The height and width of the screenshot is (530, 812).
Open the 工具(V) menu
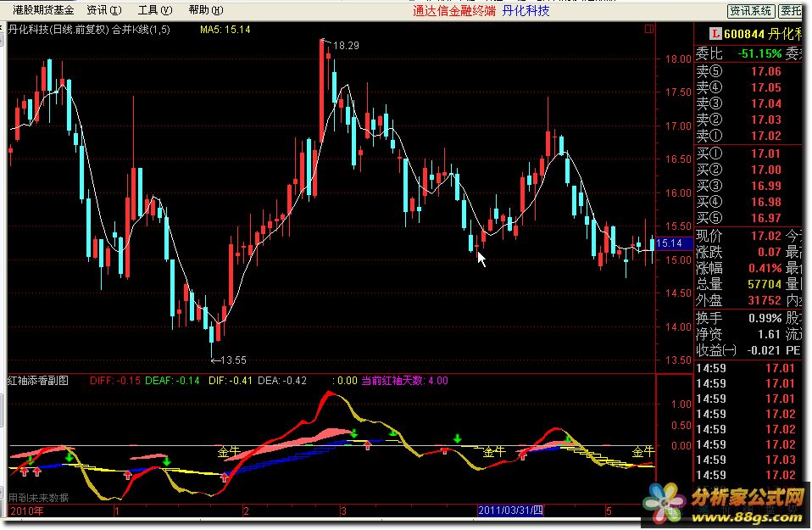[155, 10]
